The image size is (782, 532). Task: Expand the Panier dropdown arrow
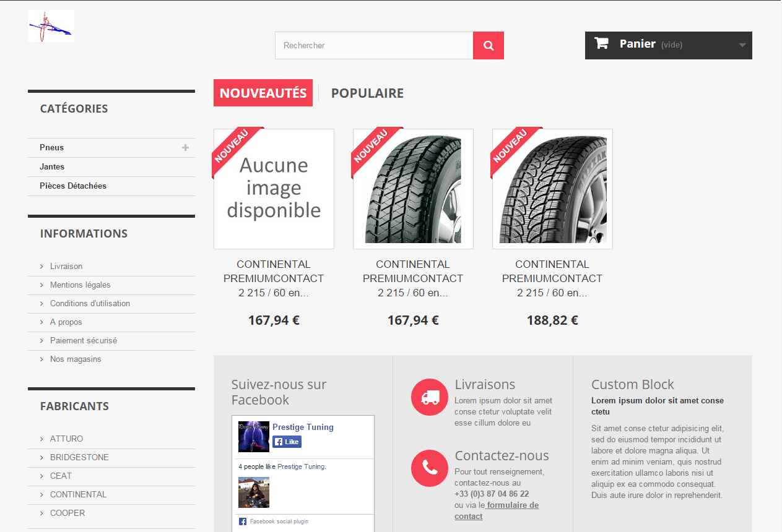pyautogui.click(x=742, y=45)
